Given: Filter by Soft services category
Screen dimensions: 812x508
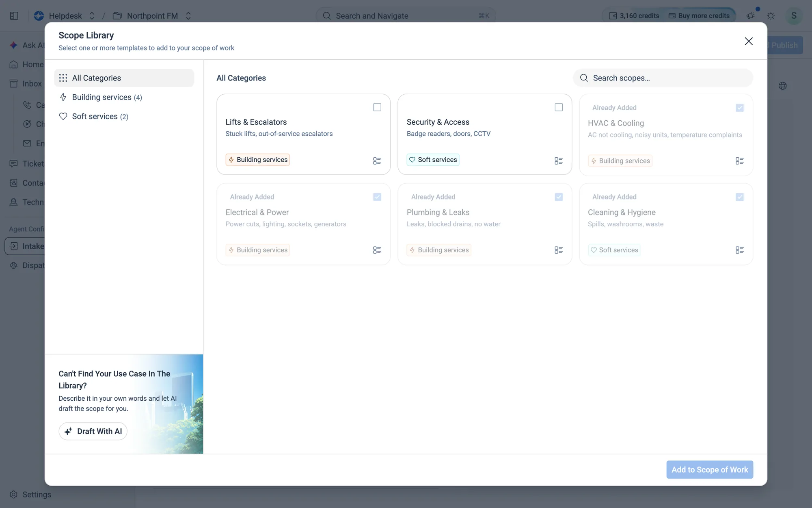Looking at the screenshot, I should (124, 116).
